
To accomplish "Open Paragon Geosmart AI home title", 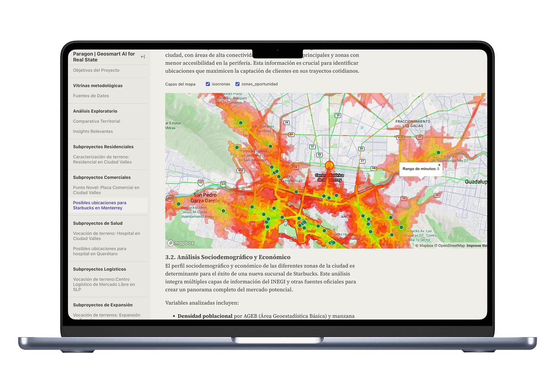I will pyautogui.click(x=104, y=57).
